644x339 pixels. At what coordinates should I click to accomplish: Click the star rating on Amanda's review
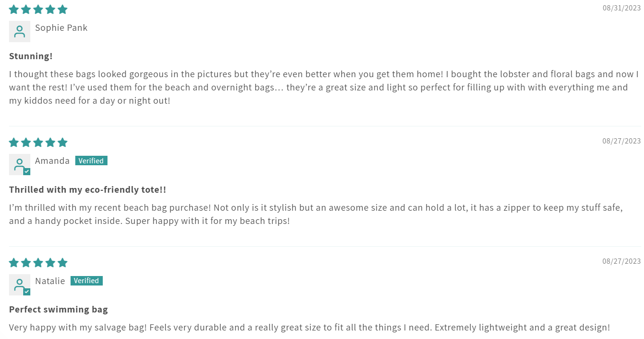coord(38,143)
